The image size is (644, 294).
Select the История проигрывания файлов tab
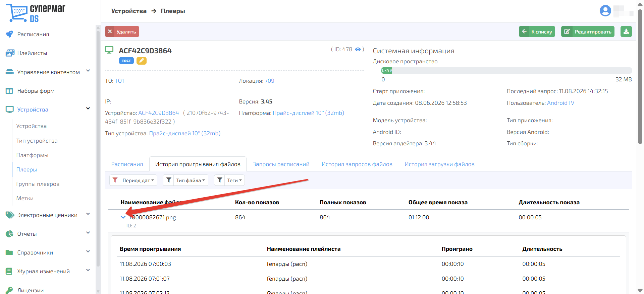[x=198, y=164]
